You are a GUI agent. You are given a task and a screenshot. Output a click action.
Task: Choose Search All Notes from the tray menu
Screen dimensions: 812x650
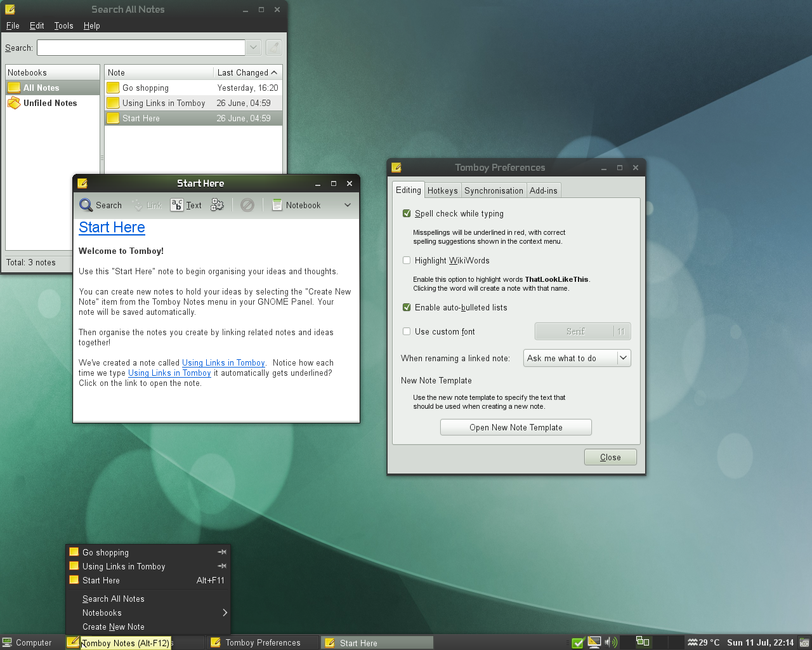(147, 599)
